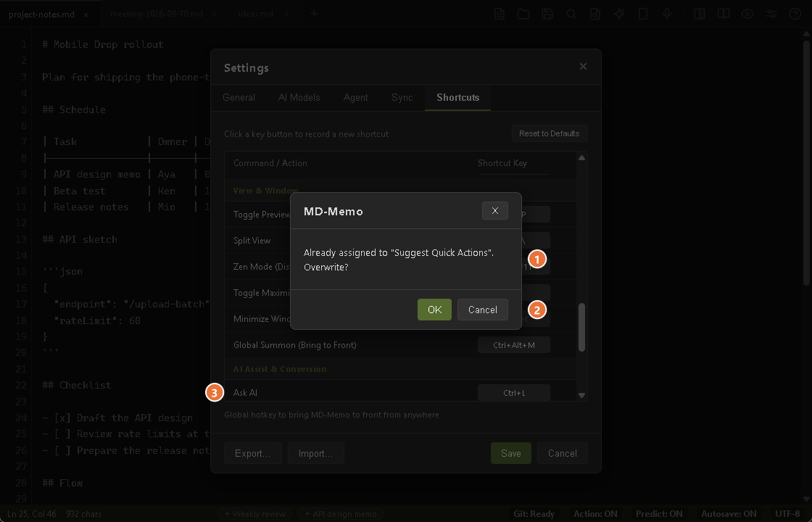Click the help question mark icon
The image size is (812, 522).
click(795, 14)
